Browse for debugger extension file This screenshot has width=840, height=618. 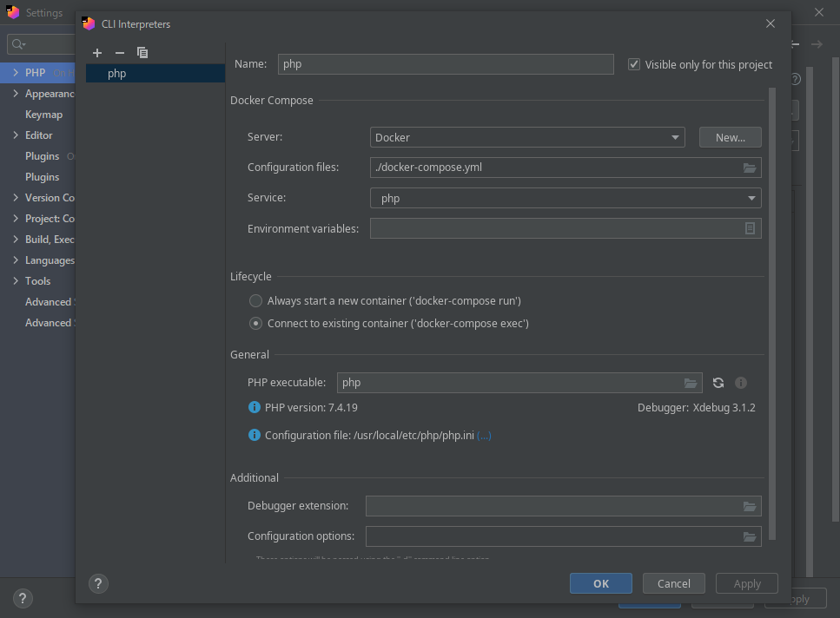tap(750, 506)
